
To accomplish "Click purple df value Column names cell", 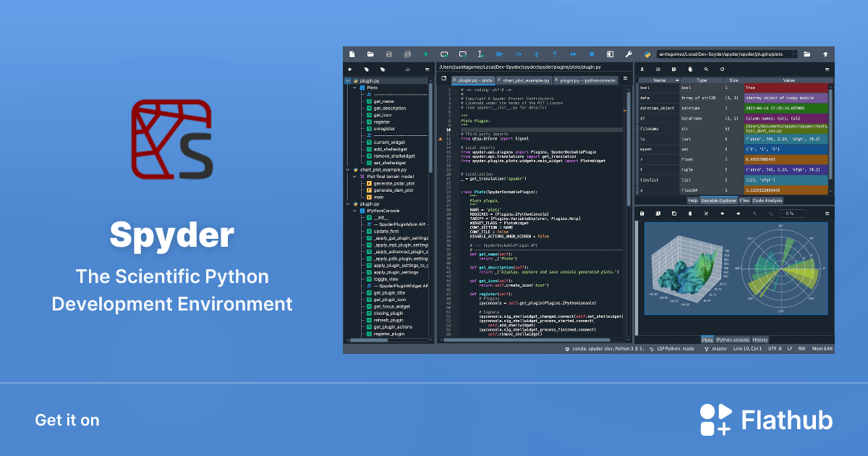I will [786, 118].
